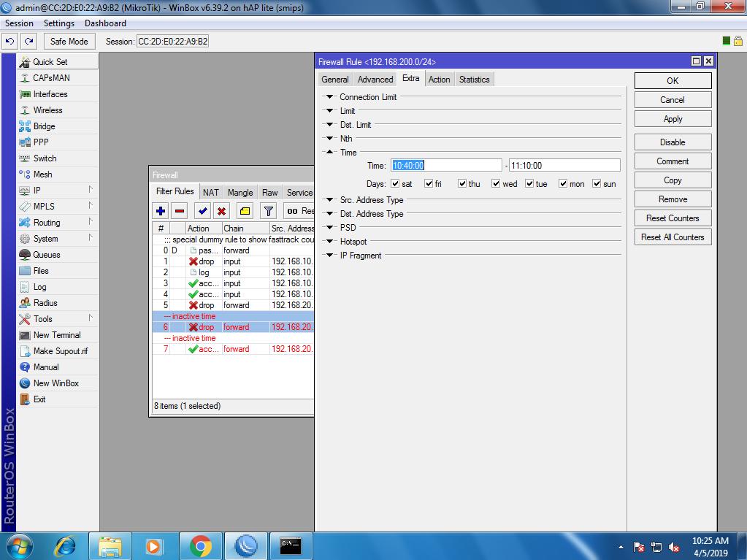
Task: Click the OK button
Action: (673, 81)
